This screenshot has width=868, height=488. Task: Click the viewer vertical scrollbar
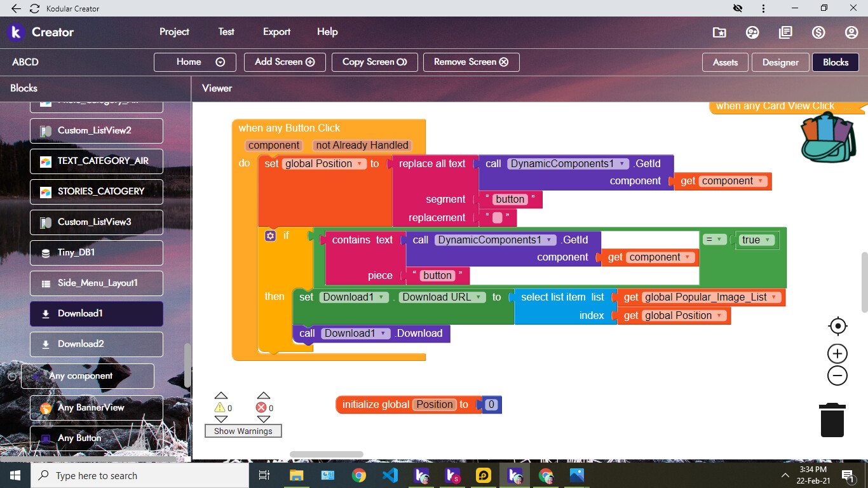point(864,282)
